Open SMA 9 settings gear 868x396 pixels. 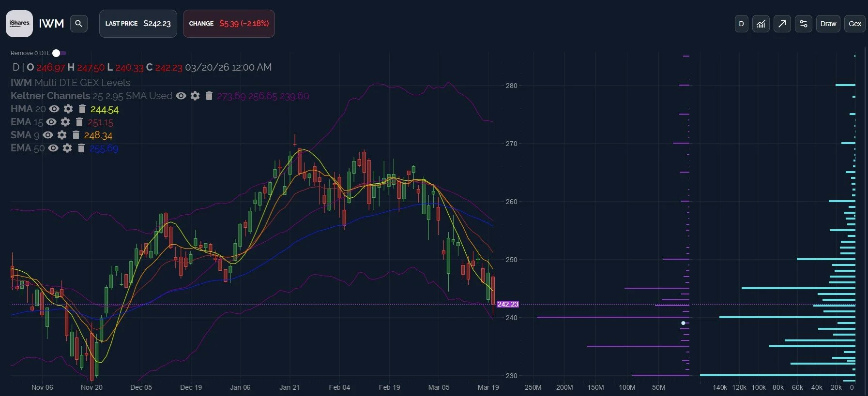pos(62,135)
